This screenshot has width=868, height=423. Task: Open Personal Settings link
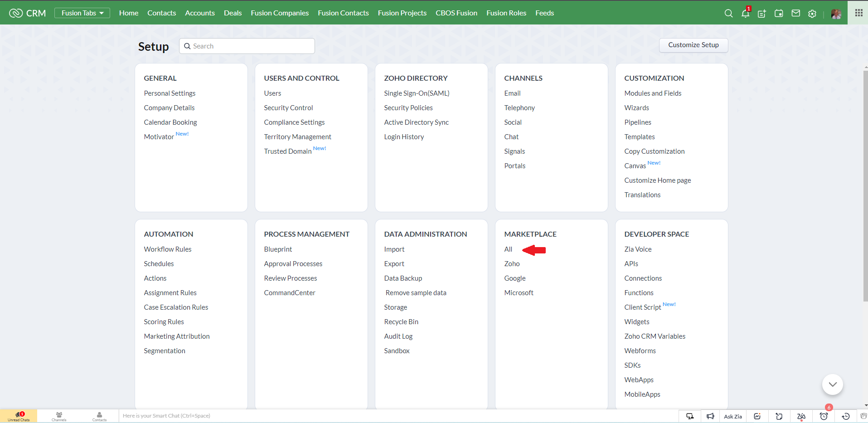click(x=170, y=93)
